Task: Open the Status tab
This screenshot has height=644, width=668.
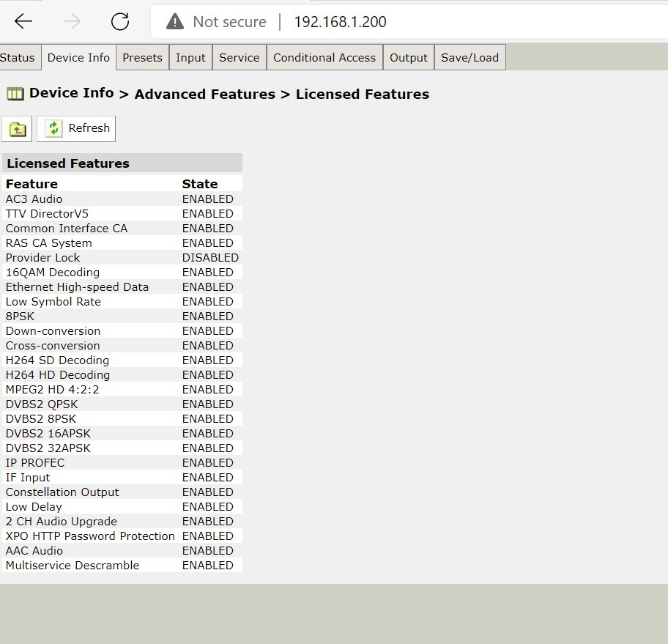Action: pos(18,58)
